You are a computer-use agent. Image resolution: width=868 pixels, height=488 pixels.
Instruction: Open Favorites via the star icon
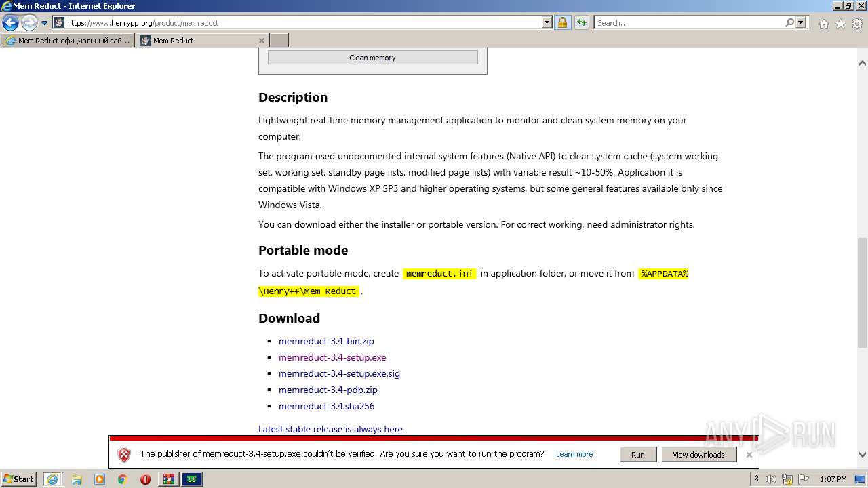(840, 24)
